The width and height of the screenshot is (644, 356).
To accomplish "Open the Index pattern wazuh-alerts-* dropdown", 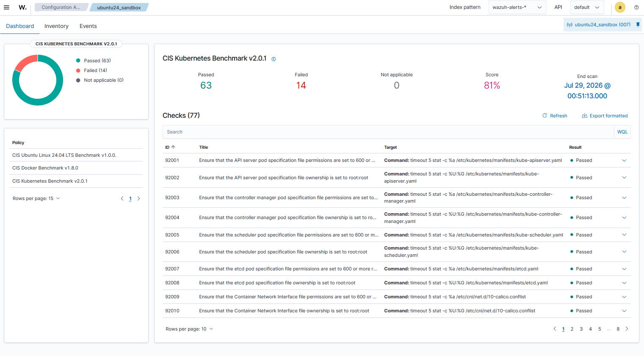I will [517, 7].
